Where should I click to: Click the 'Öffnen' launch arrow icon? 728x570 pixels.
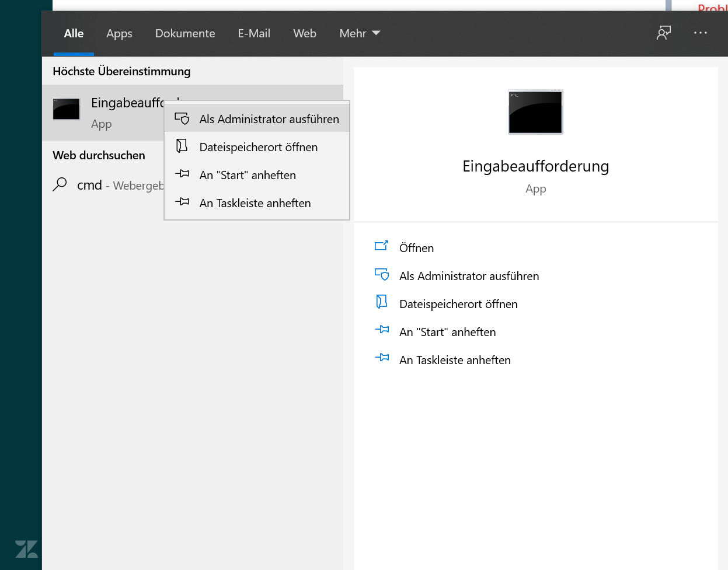coord(381,246)
